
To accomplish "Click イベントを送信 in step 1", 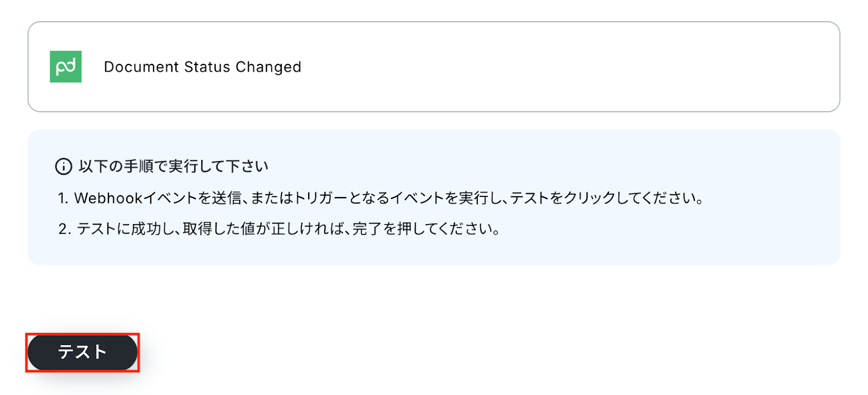I will coord(192,198).
